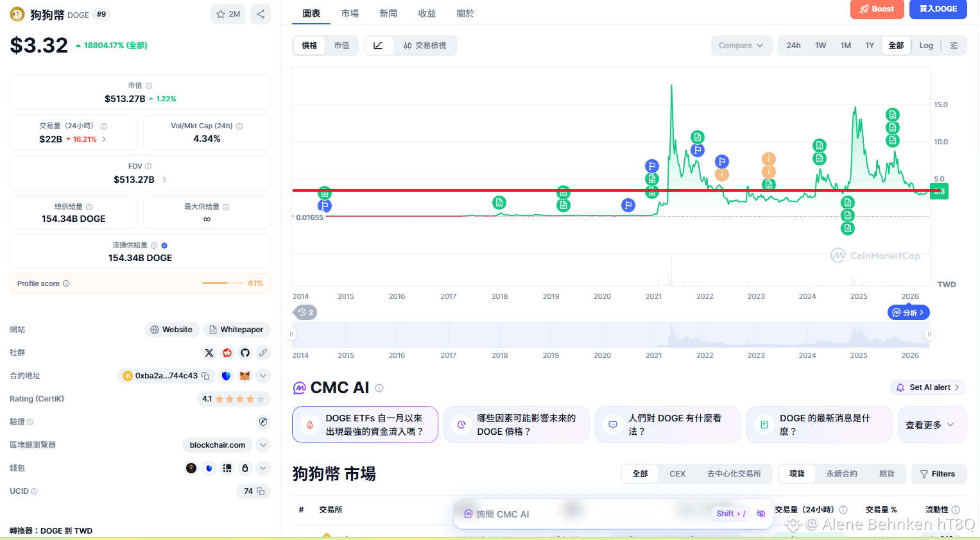The height and width of the screenshot is (540, 980).
Task: Click the Dogecoin logo beside 狗狗幣
Action: tap(17, 14)
